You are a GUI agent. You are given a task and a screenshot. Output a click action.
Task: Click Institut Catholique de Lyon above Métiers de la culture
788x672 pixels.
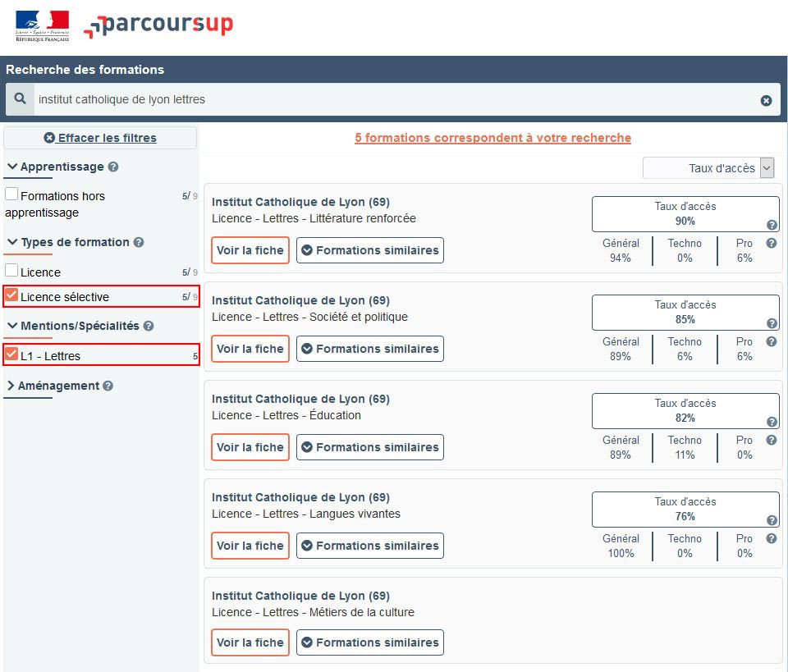pyautogui.click(x=300, y=596)
